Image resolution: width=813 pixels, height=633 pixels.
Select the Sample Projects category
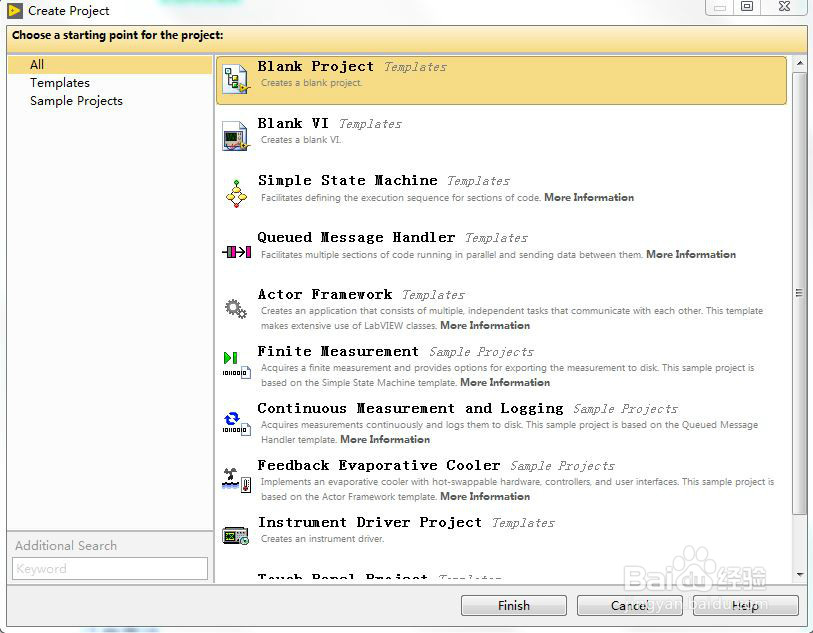76,101
